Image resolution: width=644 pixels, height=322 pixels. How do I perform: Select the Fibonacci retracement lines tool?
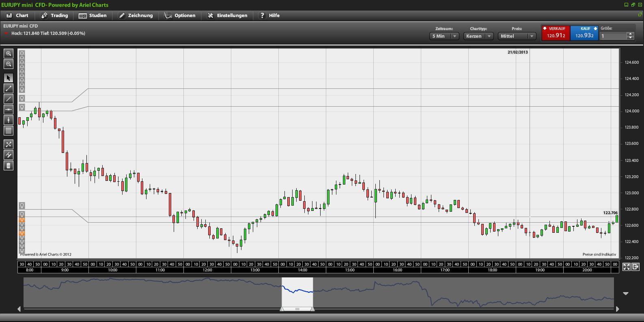9,131
